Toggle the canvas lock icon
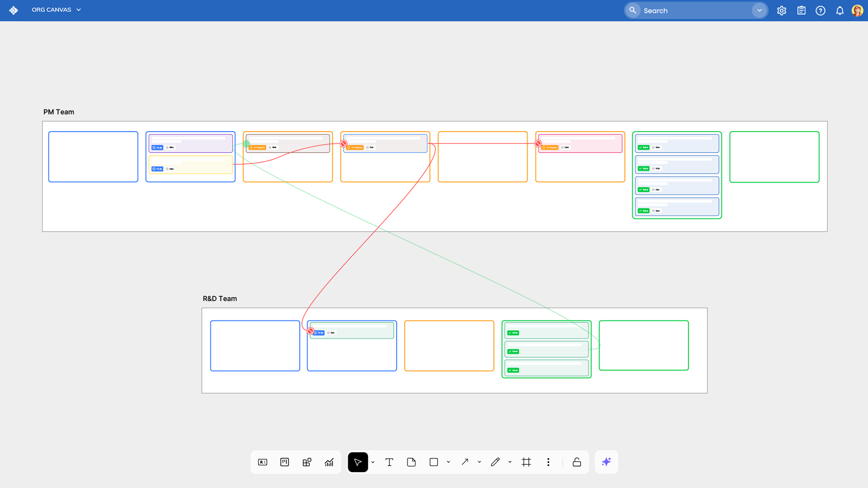The width and height of the screenshot is (868, 488). tap(577, 462)
